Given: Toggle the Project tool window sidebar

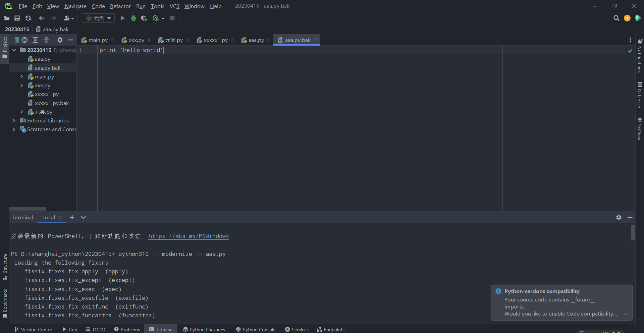Looking at the screenshot, I should click(x=5, y=48).
